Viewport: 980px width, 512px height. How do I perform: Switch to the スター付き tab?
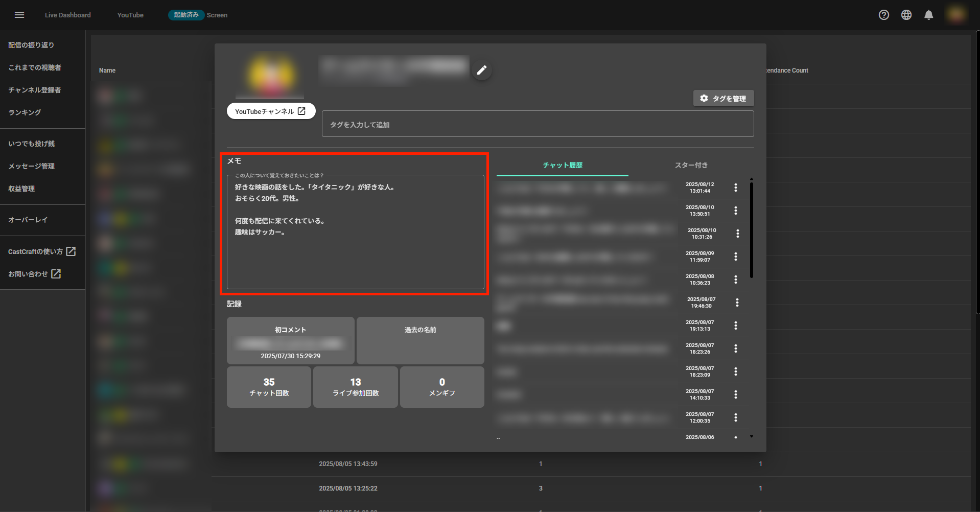coord(691,165)
